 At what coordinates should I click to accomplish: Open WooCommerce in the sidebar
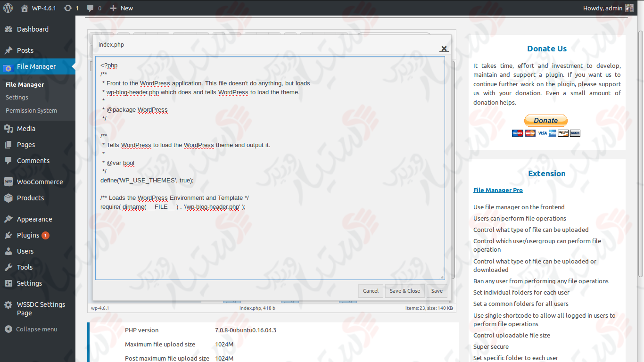(x=40, y=182)
